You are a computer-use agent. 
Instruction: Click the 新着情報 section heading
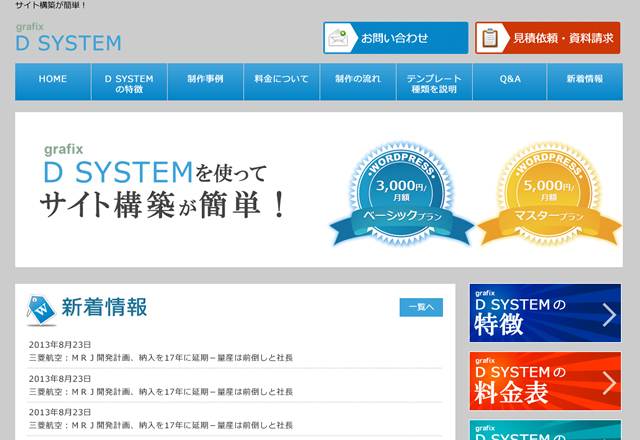point(104,307)
